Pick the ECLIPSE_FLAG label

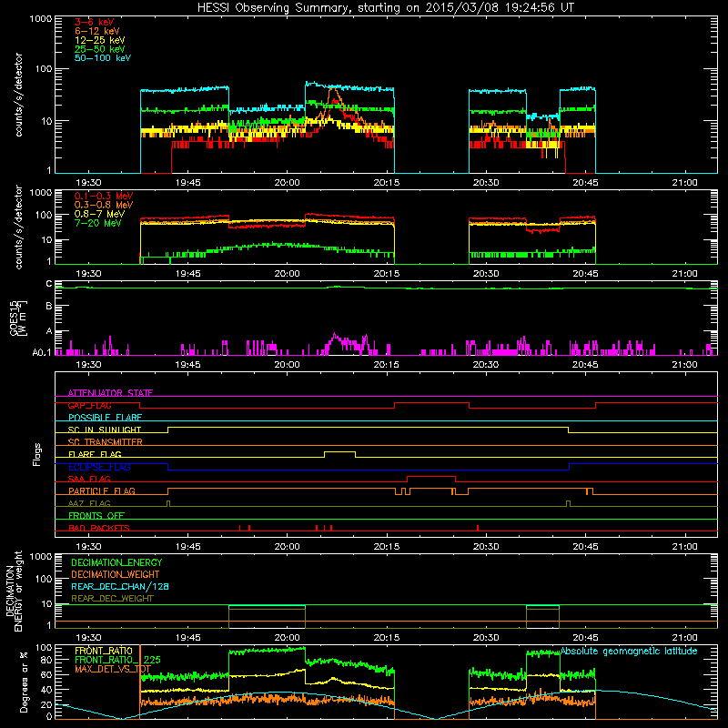click(x=99, y=467)
